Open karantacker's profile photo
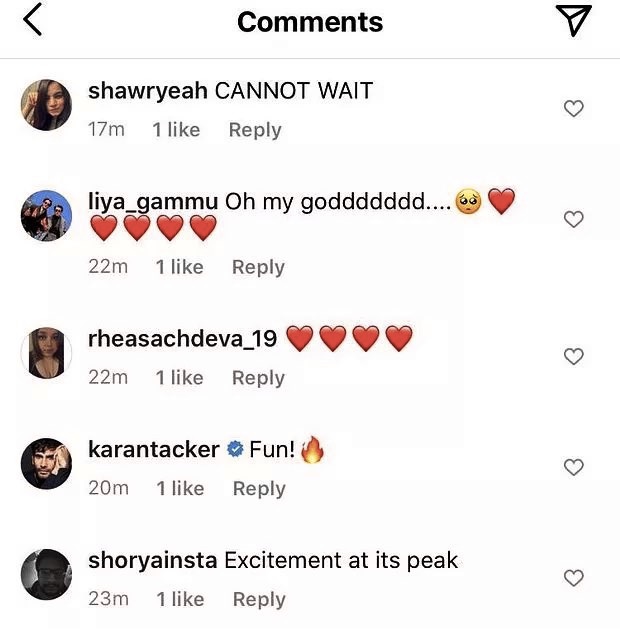This screenshot has height=629, width=620. tap(46, 464)
